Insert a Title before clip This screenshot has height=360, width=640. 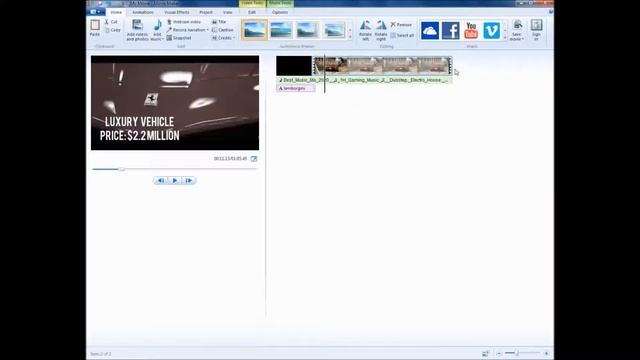(x=219, y=22)
